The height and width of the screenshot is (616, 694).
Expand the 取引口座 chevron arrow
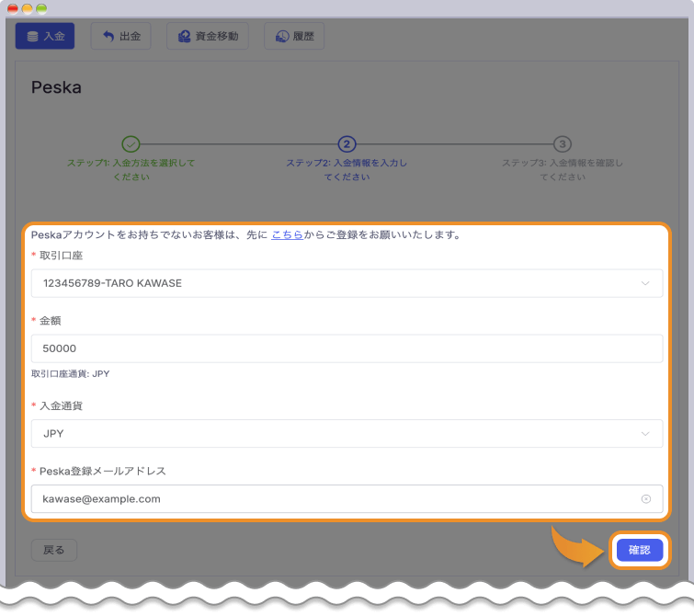645,283
